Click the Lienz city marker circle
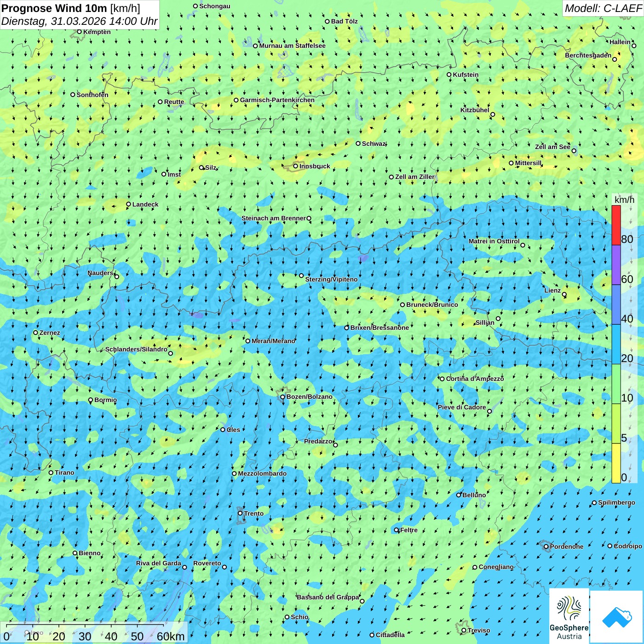The height and width of the screenshot is (644, 644). (x=564, y=294)
